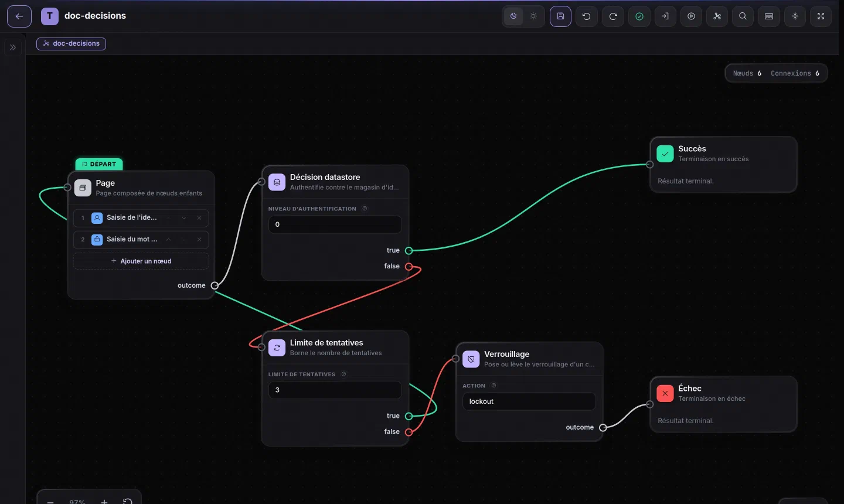Screen dimensions: 844x504
Task: Click the doc-decisions title text
Action: pos(96,16)
